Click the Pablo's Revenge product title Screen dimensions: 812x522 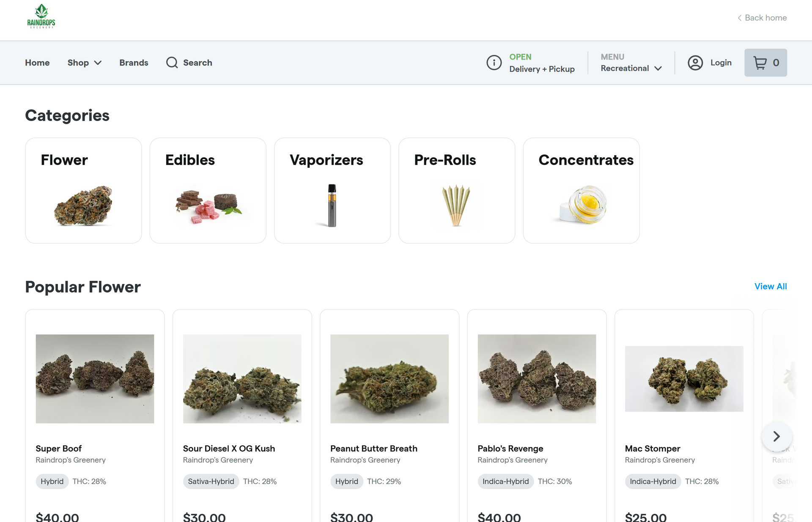[510, 448]
